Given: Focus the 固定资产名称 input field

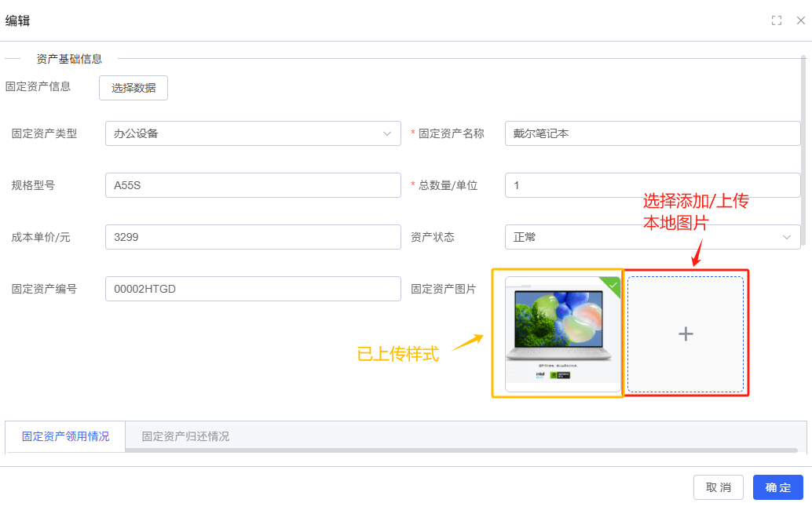Looking at the screenshot, I should [652, 133].
